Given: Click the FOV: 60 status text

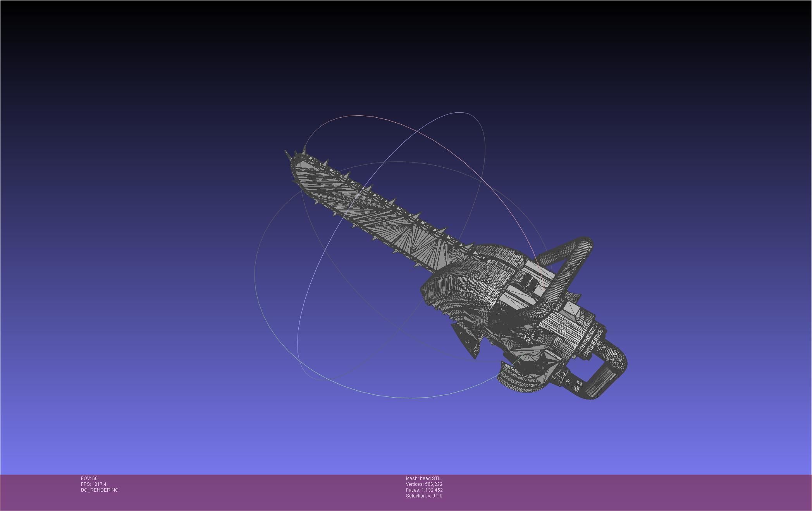Looking at the screenshot, I should click(89, 478).
